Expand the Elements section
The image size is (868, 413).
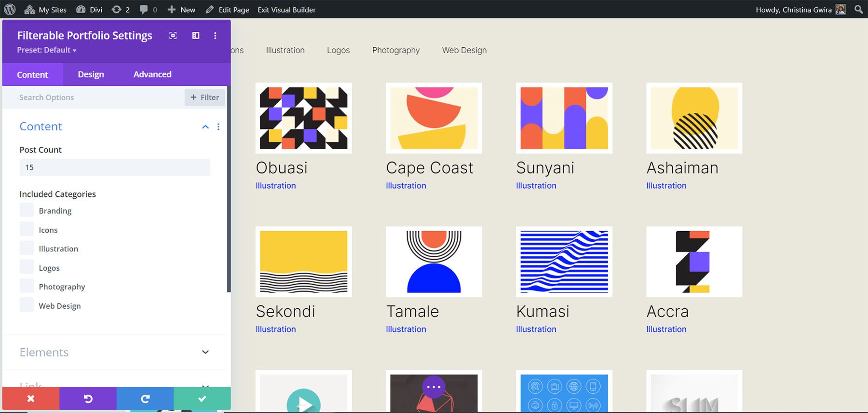point(205,352)
